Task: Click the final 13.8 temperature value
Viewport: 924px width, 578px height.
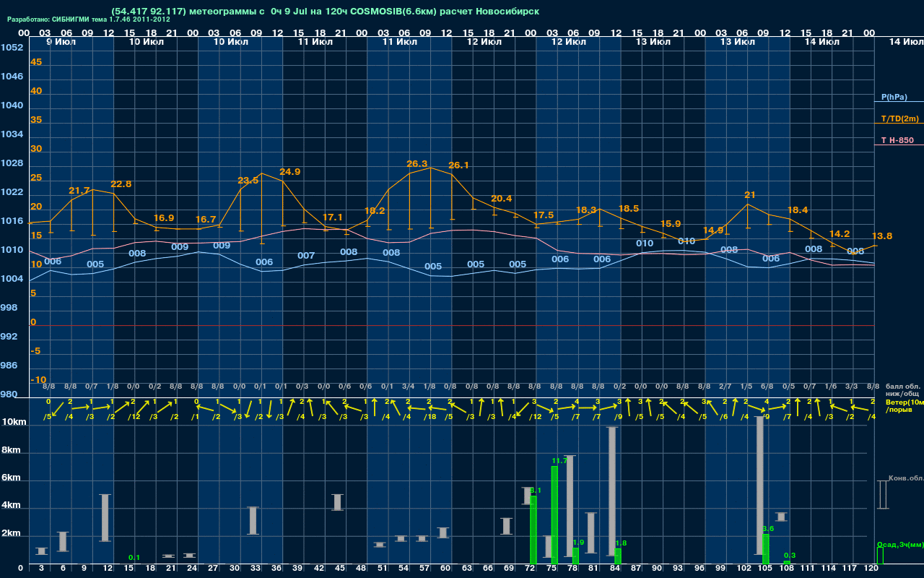Action: tap(881, 236)
